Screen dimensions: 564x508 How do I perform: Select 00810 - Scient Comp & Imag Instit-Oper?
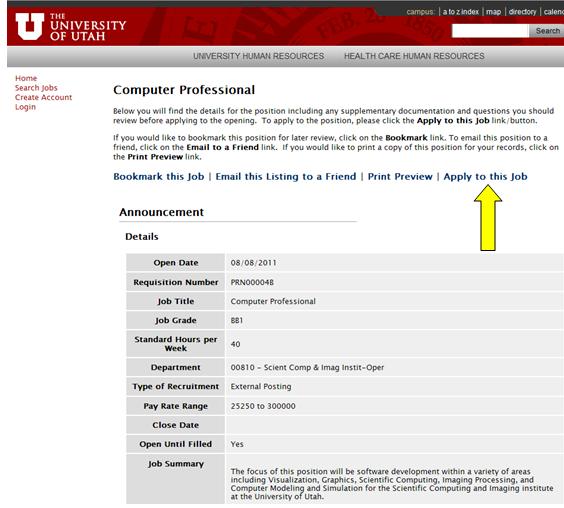point(307,368)
